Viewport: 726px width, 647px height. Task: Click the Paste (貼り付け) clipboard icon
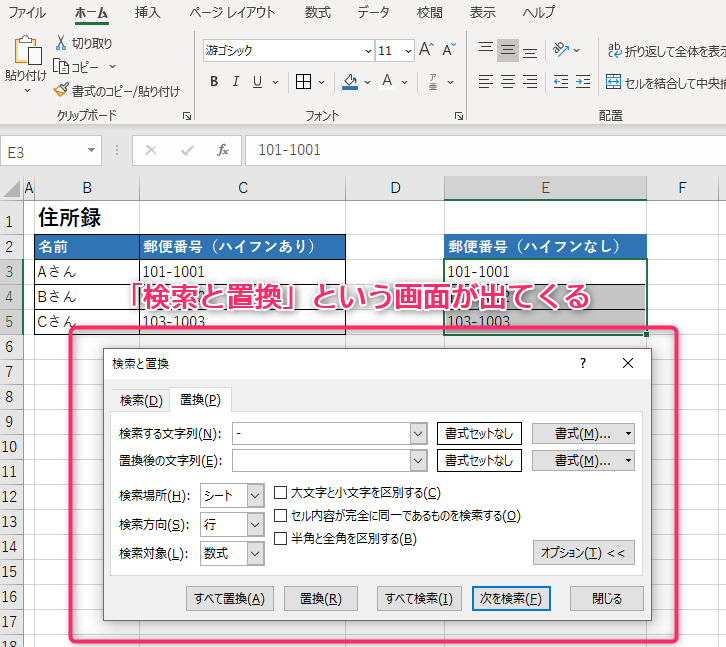(25, 52)
